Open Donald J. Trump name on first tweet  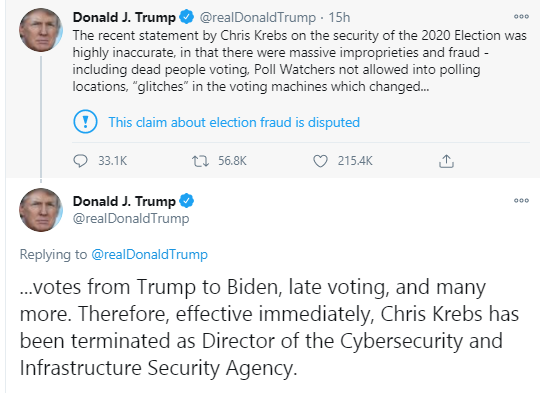point(124,17)
